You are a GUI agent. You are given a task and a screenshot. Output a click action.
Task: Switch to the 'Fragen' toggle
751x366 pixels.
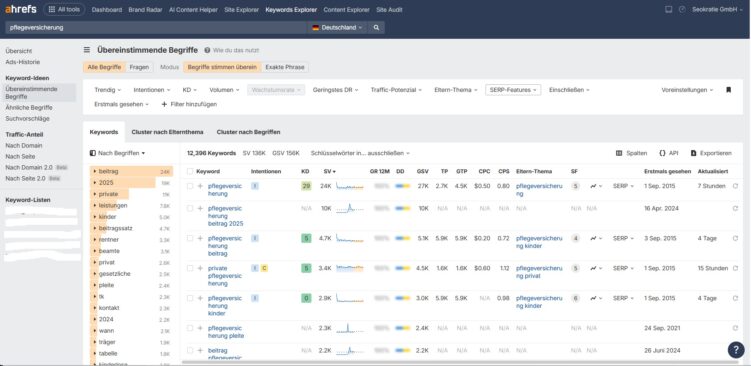[139, 67]
